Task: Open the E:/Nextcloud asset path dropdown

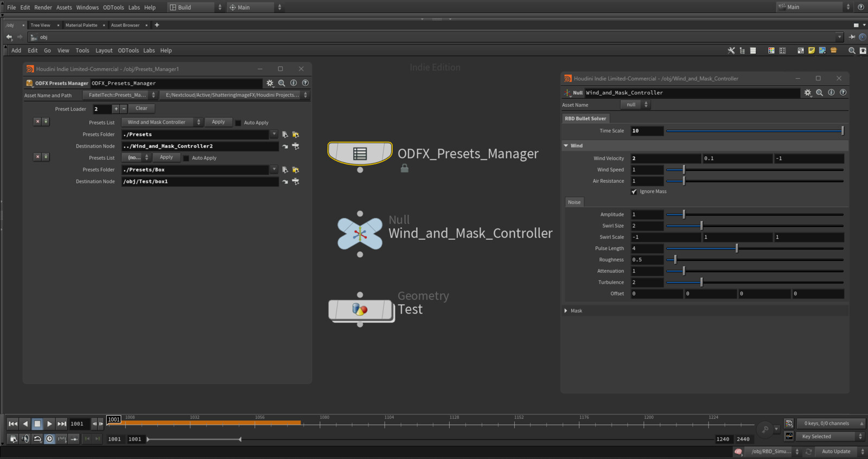Action: [235, 95]
